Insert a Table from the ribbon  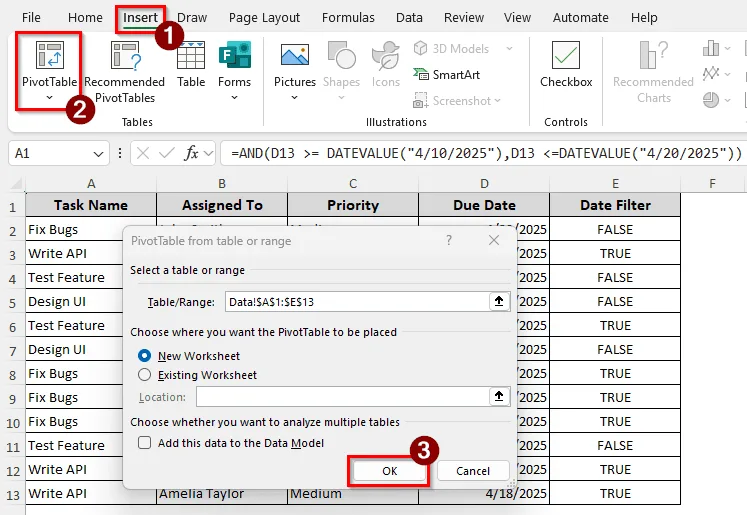[191, 64]
